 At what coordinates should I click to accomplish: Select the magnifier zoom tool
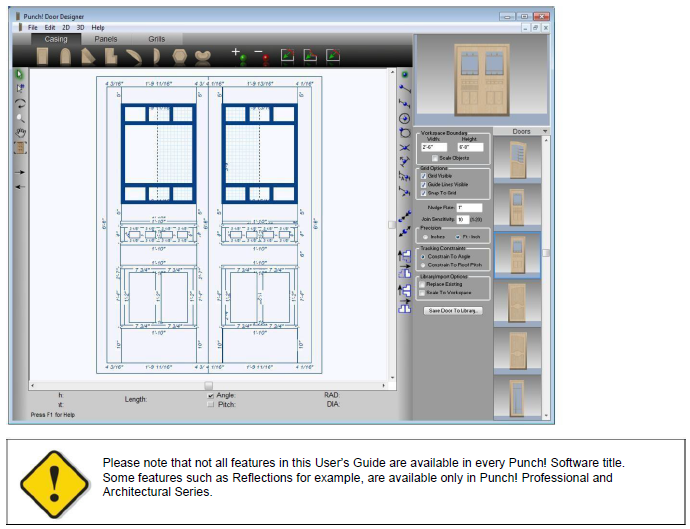coord(20,118)
